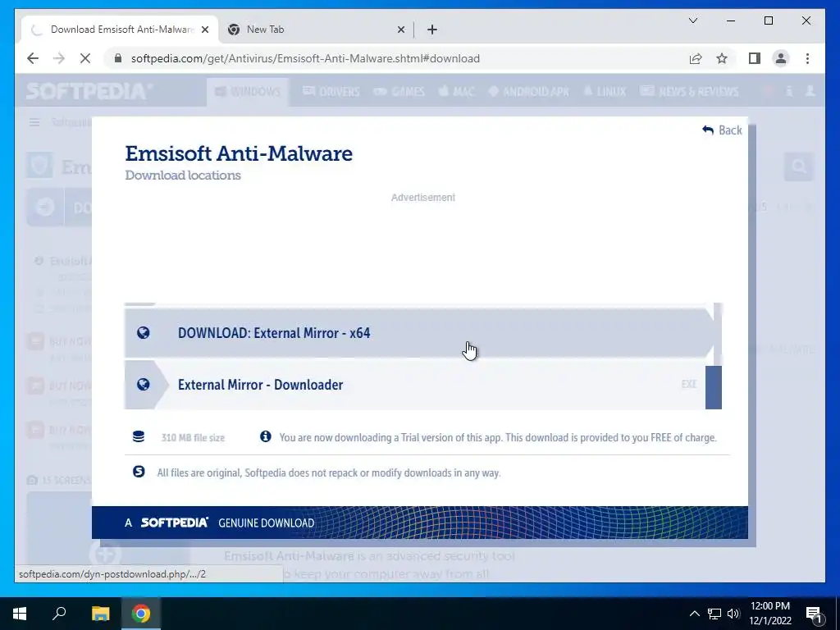This screenshot has height=630, width=840.
Task: Click the browser back arrow
Action: pos(33,58)
